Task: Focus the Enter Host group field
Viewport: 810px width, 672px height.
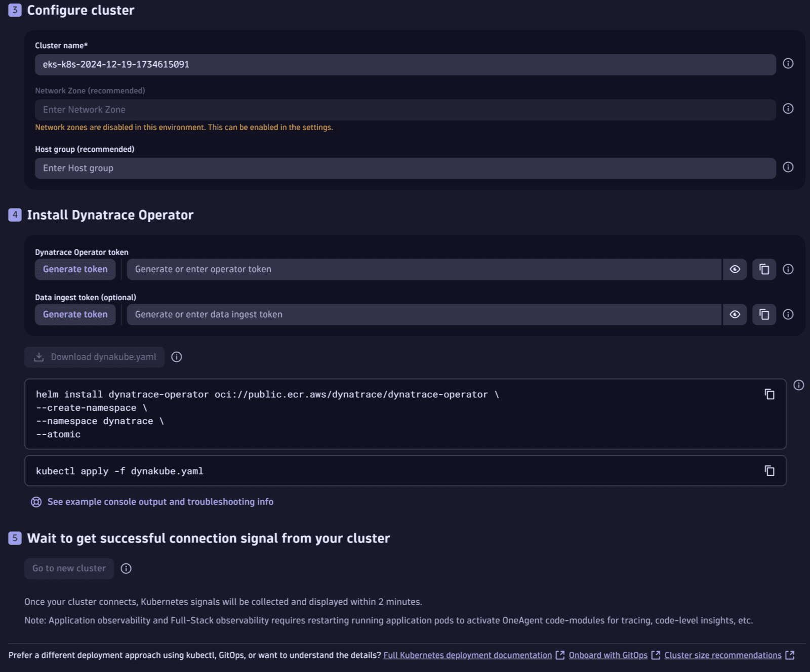Action: 405,169
